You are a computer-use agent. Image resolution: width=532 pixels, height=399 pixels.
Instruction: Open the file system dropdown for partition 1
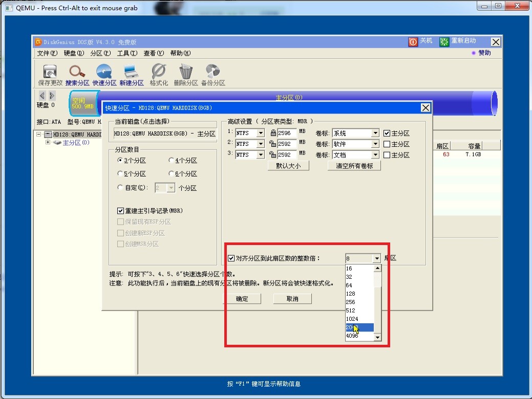pyautogui.click(x=260, y=134)
